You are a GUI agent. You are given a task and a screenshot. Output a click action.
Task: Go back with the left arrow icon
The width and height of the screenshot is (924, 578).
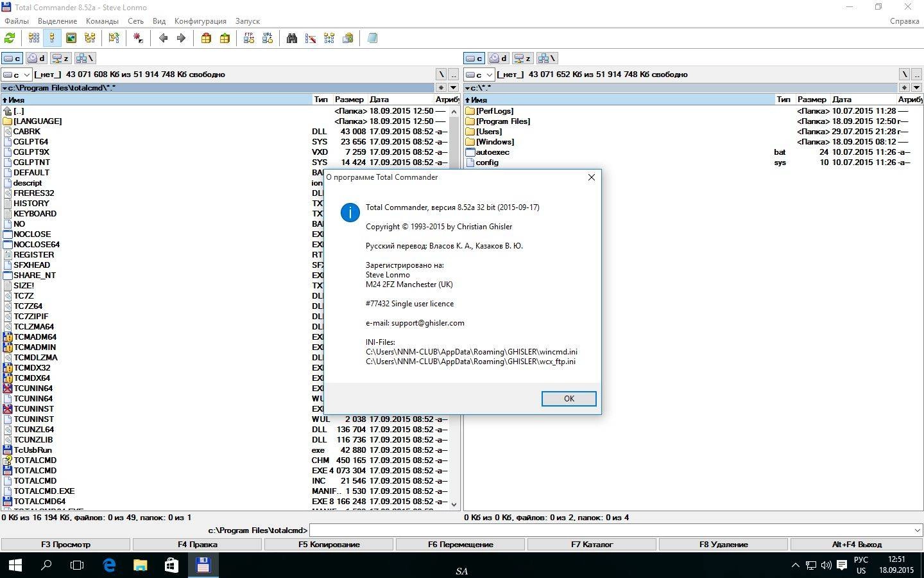point(163,39)
